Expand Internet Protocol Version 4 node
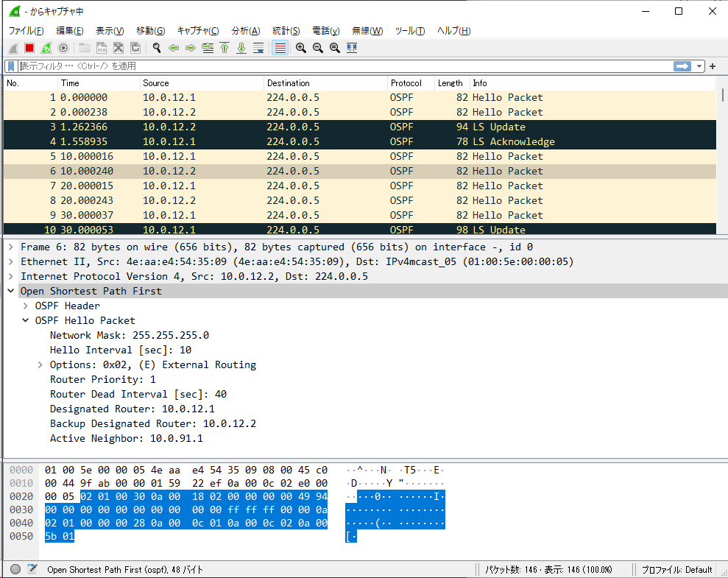This screenshot has height=578, width=728. 11,277
